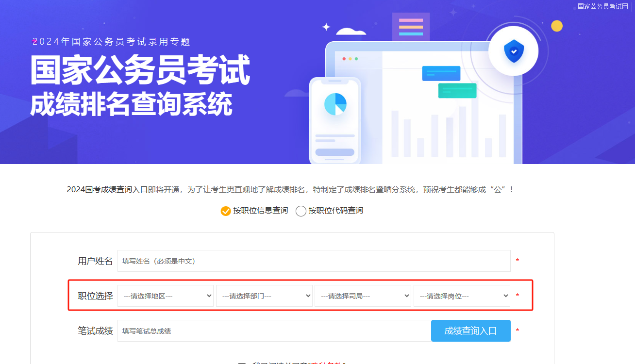
Task: Focus the 用户姓名 name input field
Action: point(314,261)
